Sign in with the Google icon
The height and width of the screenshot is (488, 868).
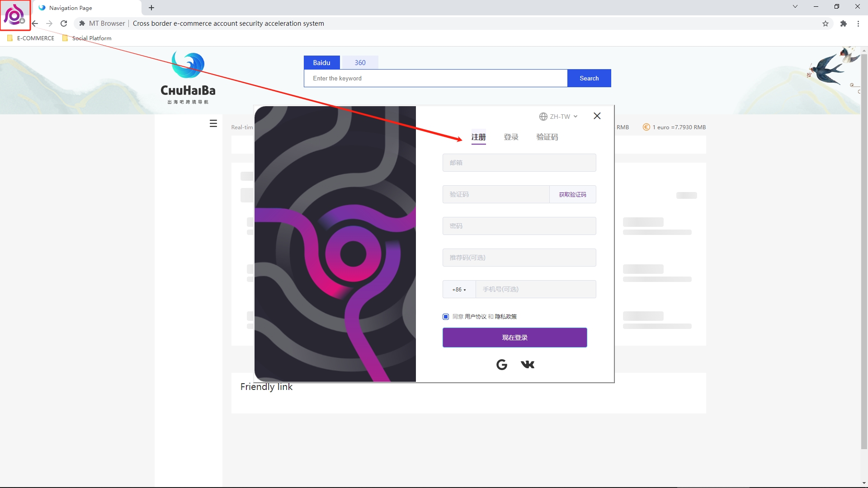502,365
